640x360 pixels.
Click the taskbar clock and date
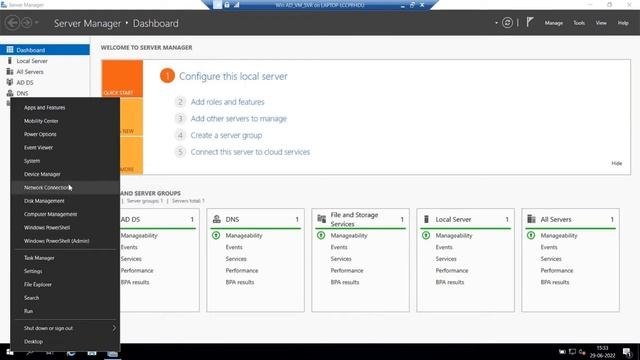602,352
